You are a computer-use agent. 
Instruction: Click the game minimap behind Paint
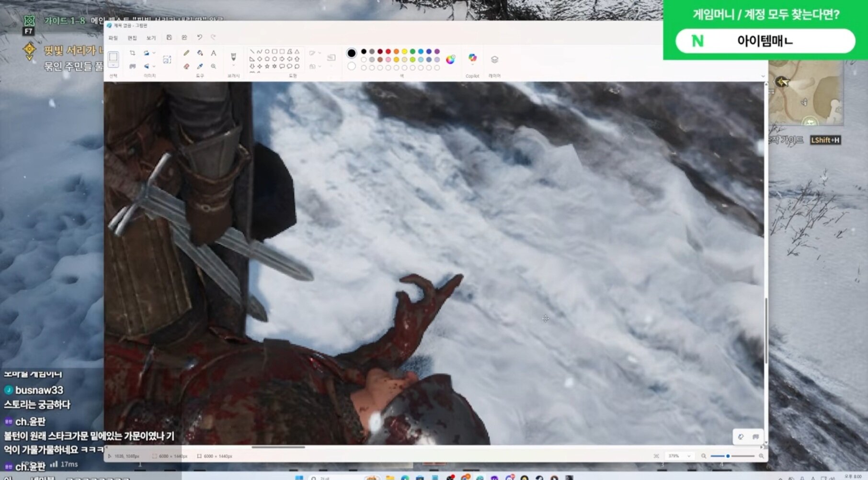805,93
